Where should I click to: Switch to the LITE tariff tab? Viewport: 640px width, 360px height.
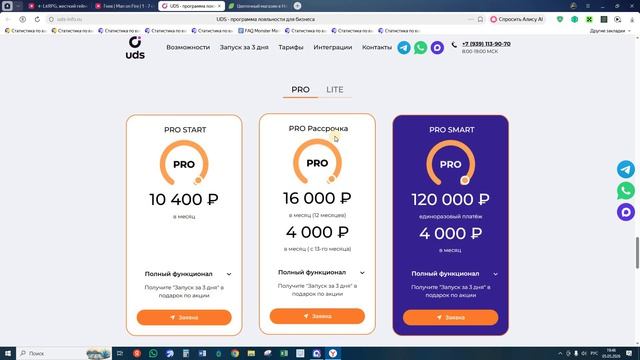(x=335, y=90)
